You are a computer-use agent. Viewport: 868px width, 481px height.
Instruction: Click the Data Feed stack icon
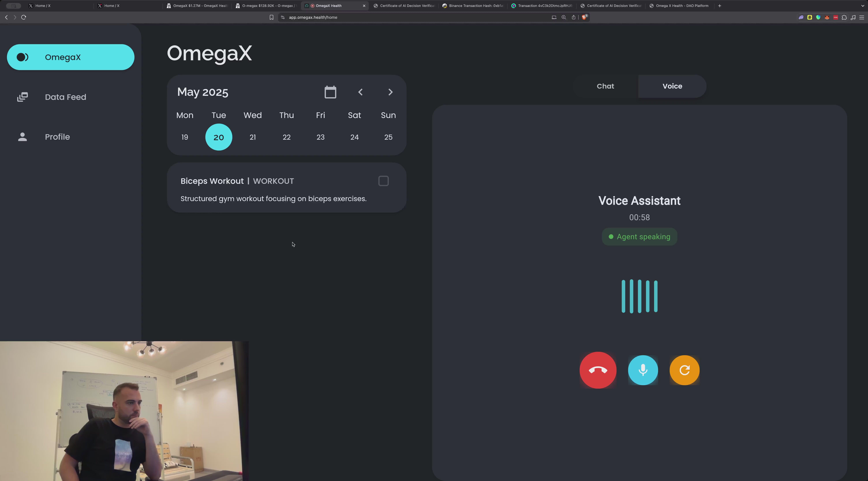[23, 97]
